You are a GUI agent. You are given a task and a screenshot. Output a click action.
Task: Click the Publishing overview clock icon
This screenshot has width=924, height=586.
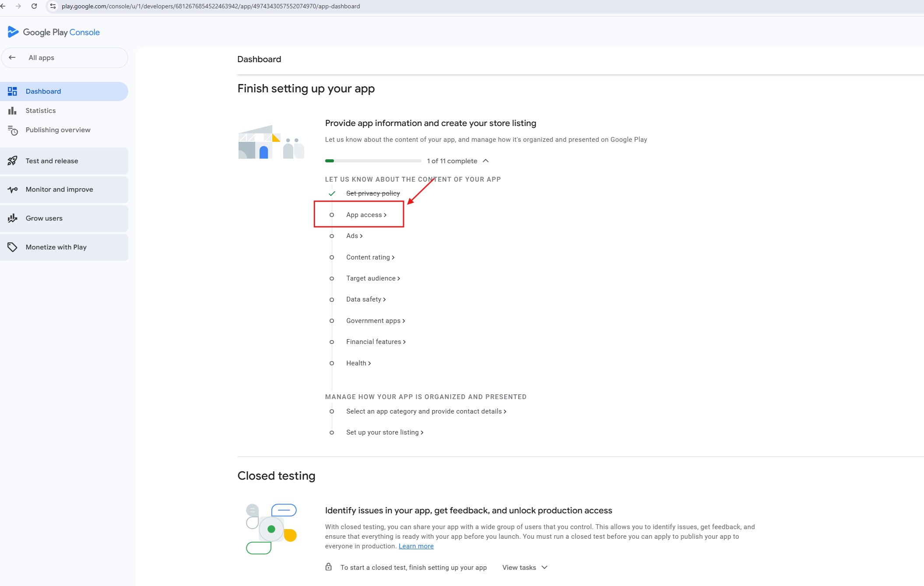point(13,130)
